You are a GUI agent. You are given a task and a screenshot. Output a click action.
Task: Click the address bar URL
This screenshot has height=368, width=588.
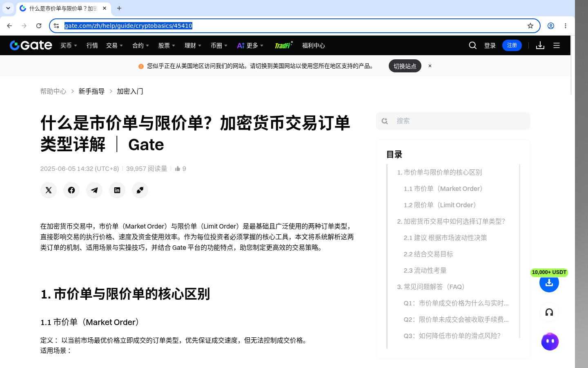pyautogui.click(x=128, y=26)
